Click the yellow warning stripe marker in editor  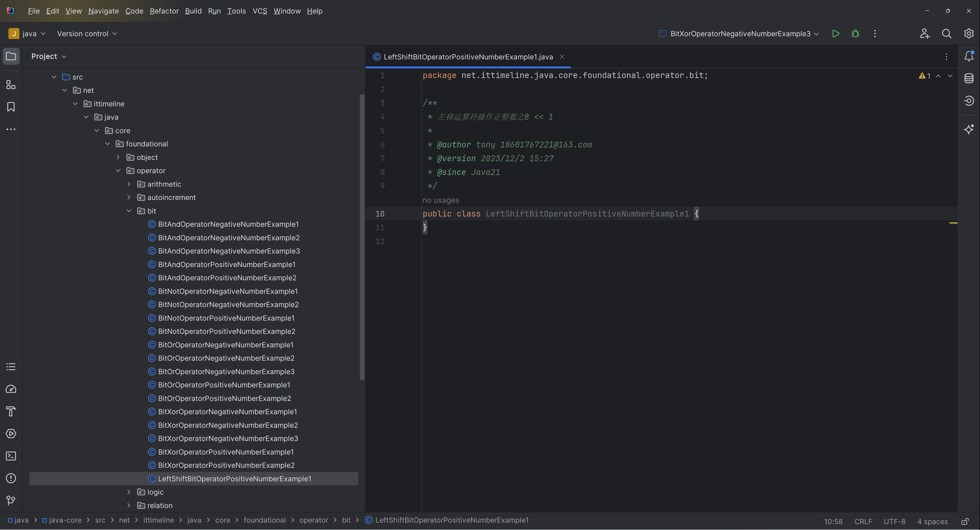click(953, 223)
